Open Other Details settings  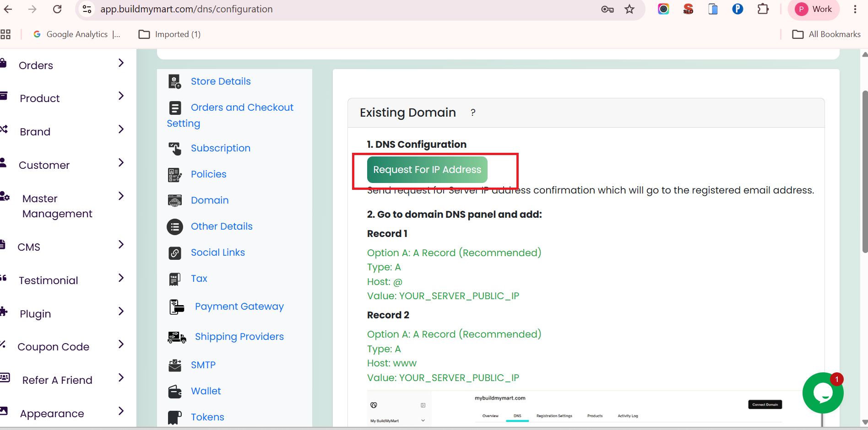[x=222, y=226]
